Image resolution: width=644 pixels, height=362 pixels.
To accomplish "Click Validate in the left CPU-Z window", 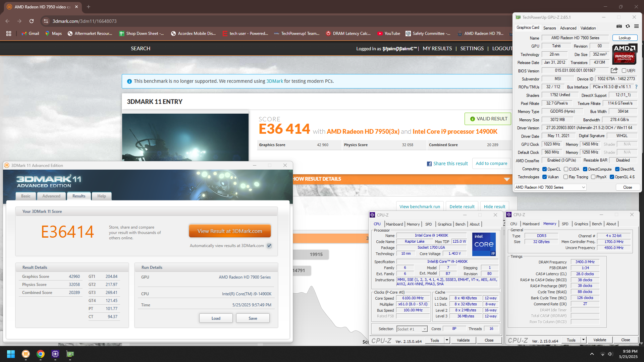I will (x=463, y=340).
